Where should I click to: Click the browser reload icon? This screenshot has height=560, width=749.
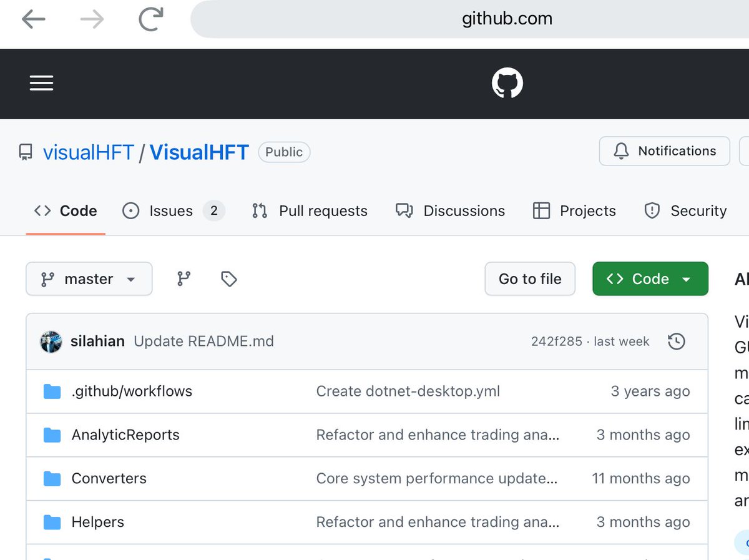click(x=150, y=19)
